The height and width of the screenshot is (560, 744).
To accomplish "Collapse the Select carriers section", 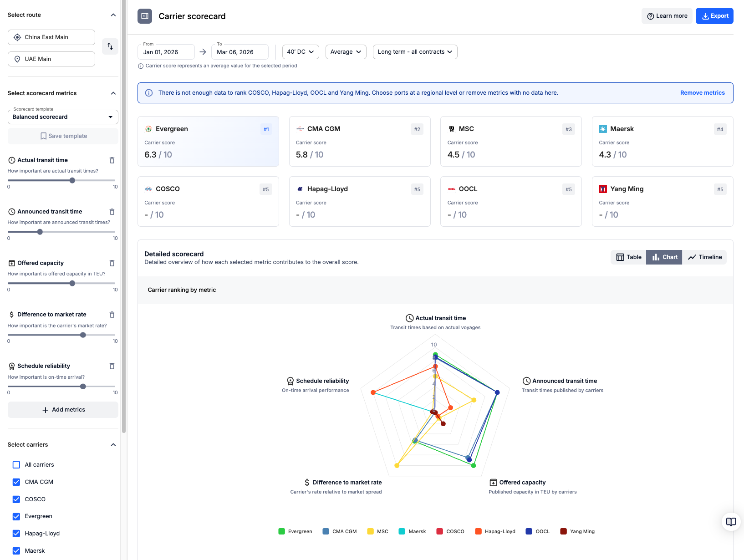I will pyautogui.click(x=113, y=445).
